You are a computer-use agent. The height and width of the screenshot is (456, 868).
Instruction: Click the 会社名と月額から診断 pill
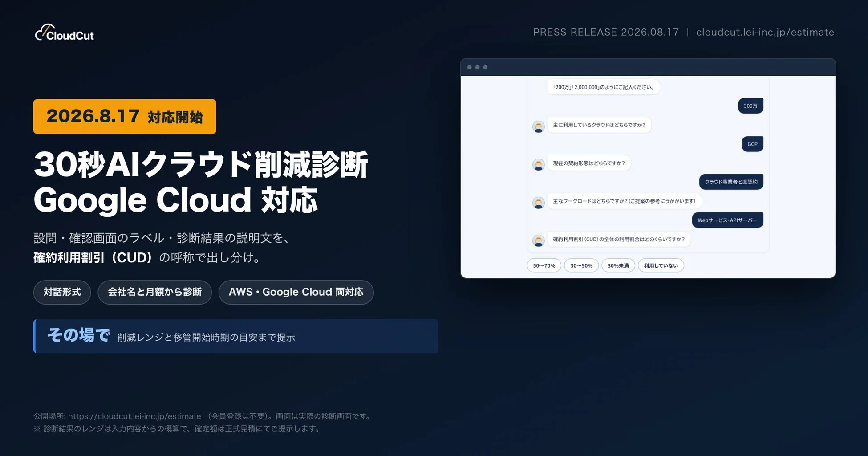click(155, 292)
